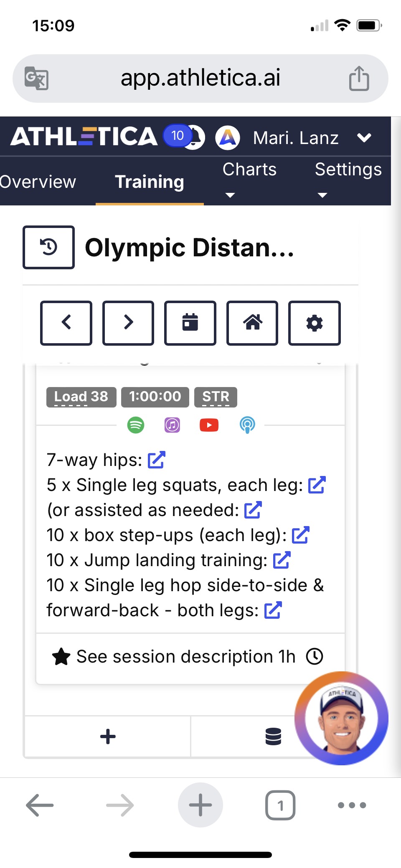Open the Apple Music purple icon
401x868 pixels.
pos(172,425)
